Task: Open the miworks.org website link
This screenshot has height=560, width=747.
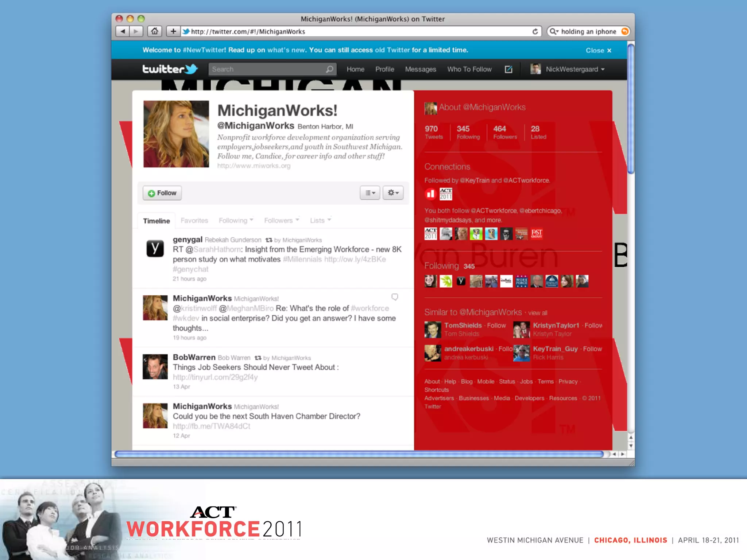Action: point(254,166)
